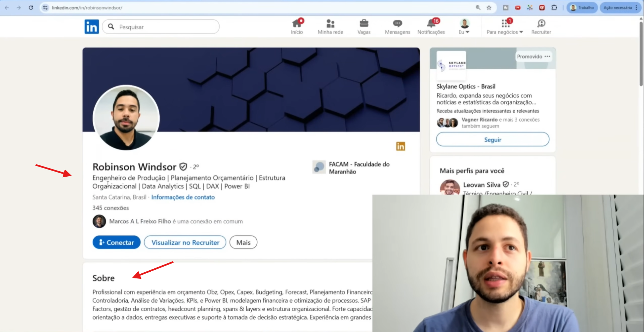Click the Pesquisar search field
The image size is (644, 332).
click(161, 27)
